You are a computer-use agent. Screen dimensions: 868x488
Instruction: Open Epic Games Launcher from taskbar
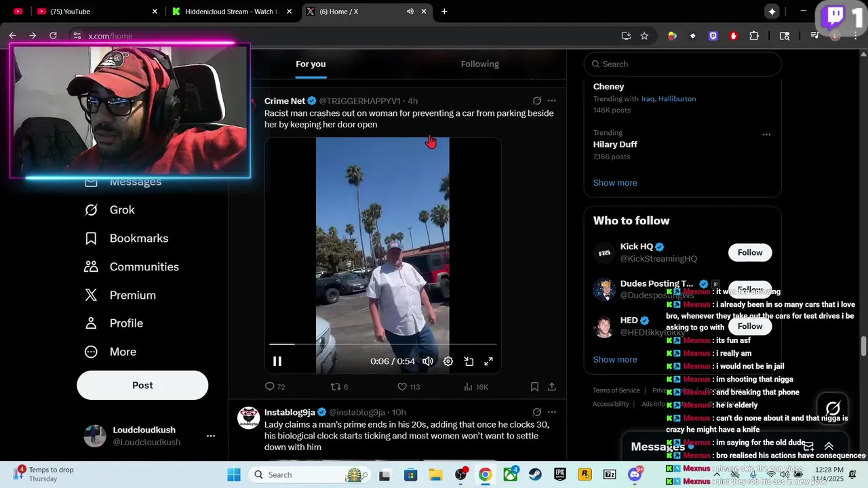coord(560,474)
